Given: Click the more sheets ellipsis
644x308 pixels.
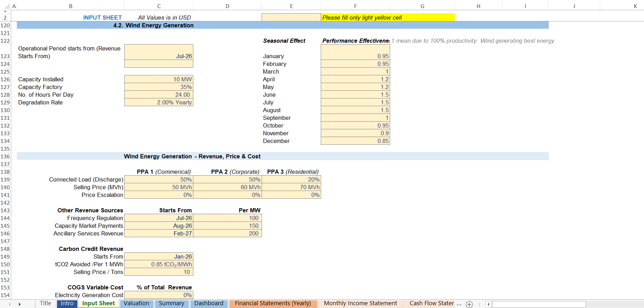Looking at the screenshot, I should (459, 304).
